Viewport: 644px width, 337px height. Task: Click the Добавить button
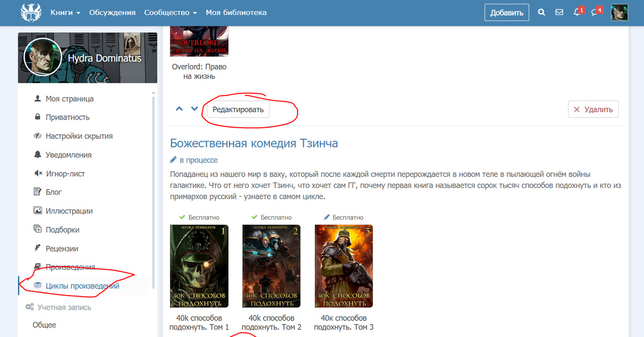point(507,12)
